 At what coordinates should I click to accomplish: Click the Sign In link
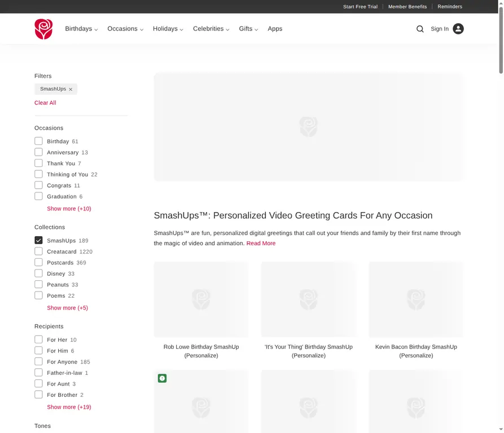(440, 29)
